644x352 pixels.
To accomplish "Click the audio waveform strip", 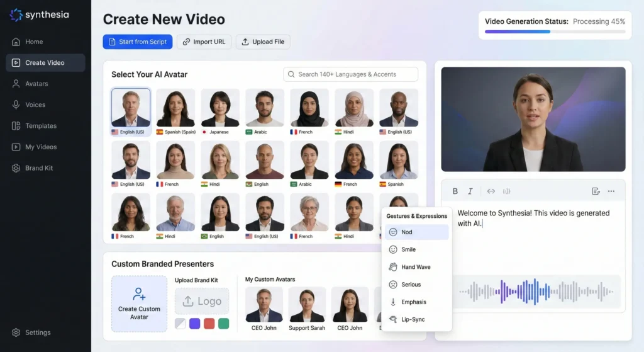I will point(536,292).
